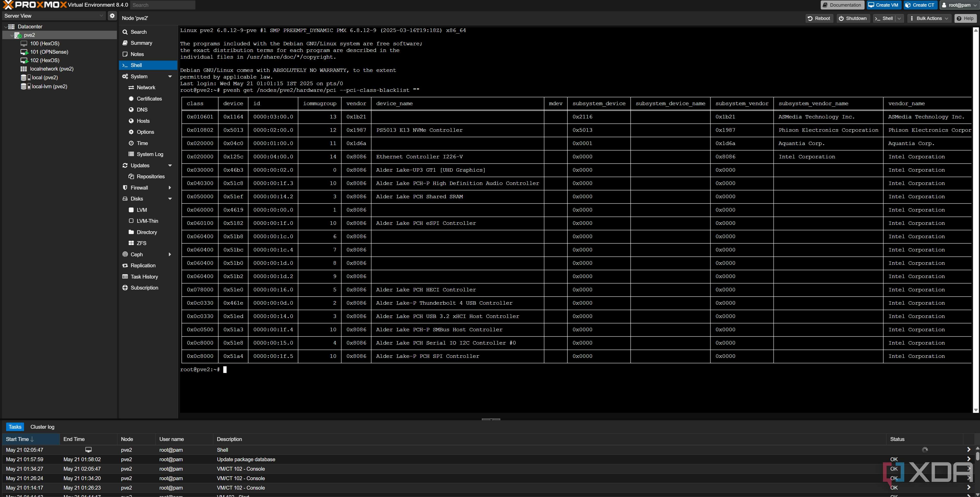Click the Shutdown button

coord(853,18)
